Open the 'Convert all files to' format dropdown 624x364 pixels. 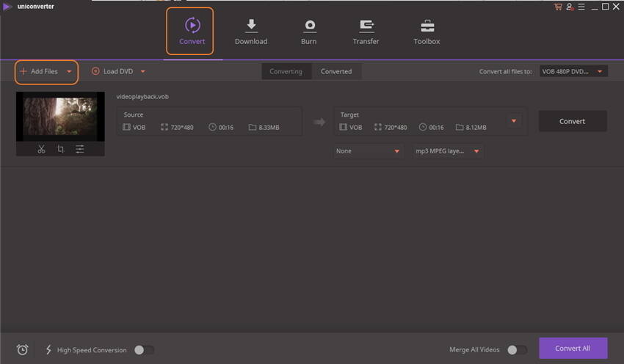pos(573,72)
